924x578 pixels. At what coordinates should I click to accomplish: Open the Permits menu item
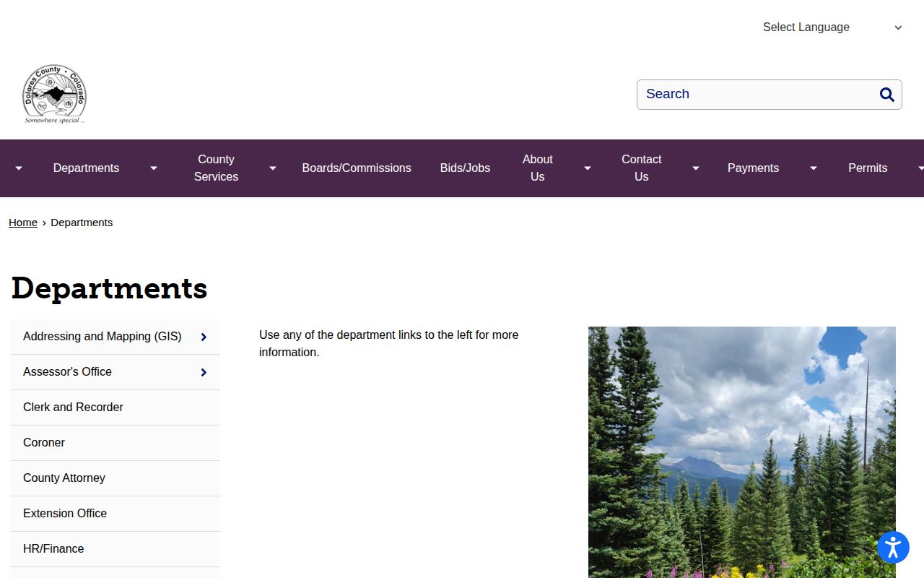coord(868,168)
